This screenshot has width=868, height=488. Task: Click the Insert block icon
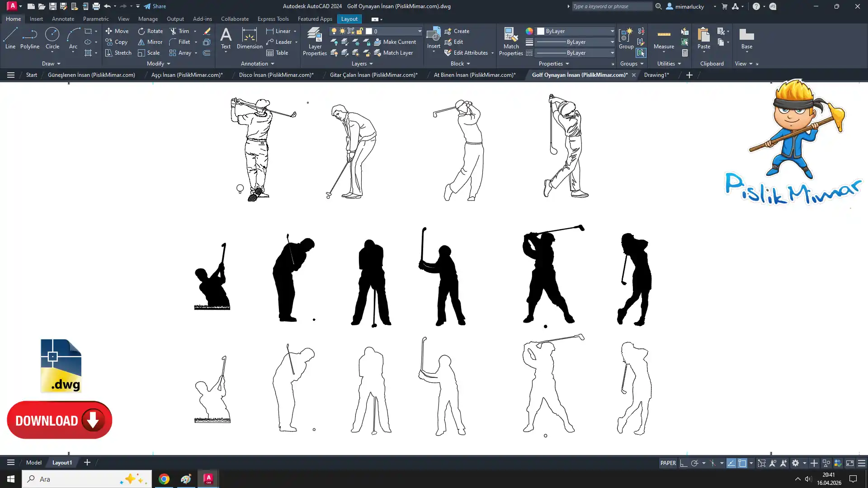click(x=433, y=36)
